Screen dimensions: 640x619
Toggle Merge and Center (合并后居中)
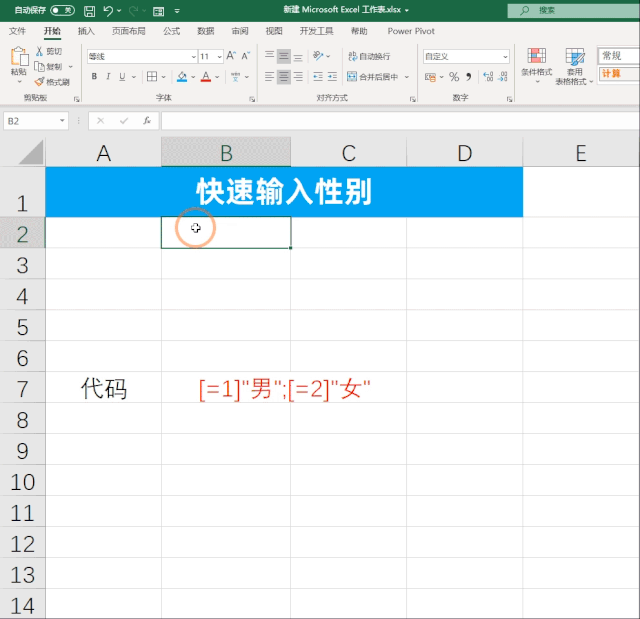click(373, 77)
